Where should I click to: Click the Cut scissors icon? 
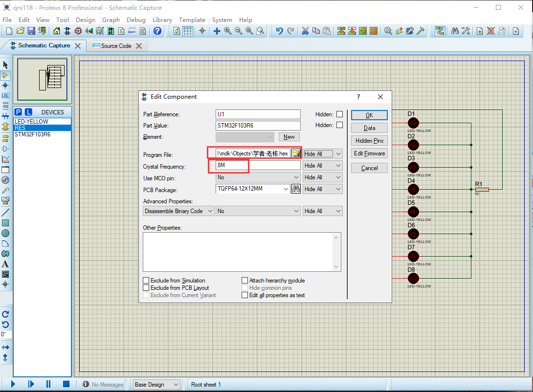[x=305, y=31]
